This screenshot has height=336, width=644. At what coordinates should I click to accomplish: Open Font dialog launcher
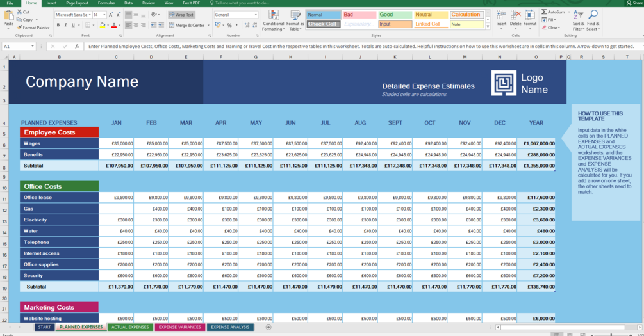[120, 36]
